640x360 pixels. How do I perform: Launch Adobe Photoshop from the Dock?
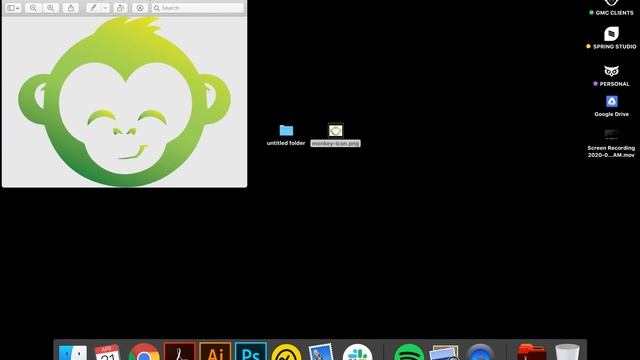click(x=251, y=351)
